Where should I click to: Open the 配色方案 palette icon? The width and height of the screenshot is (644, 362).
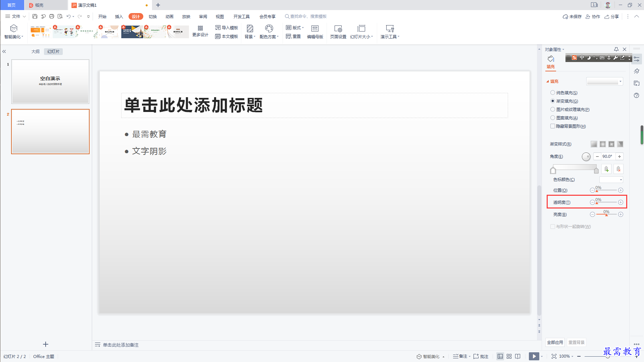point(269,28)
